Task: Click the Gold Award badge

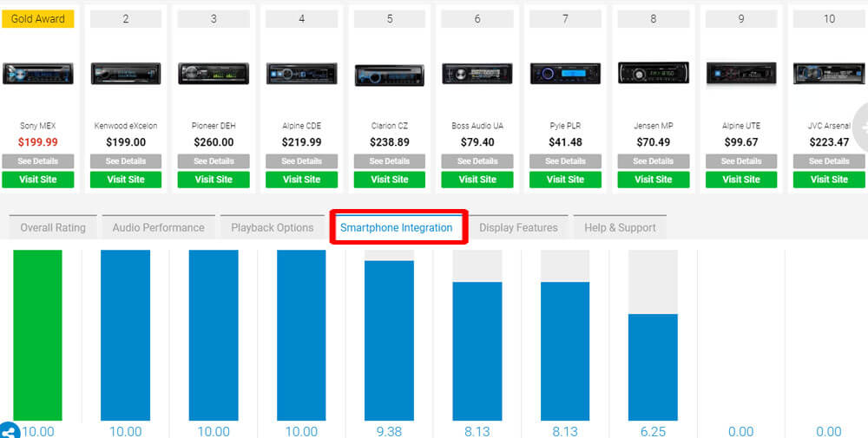Action: click(x=37, y=19)
